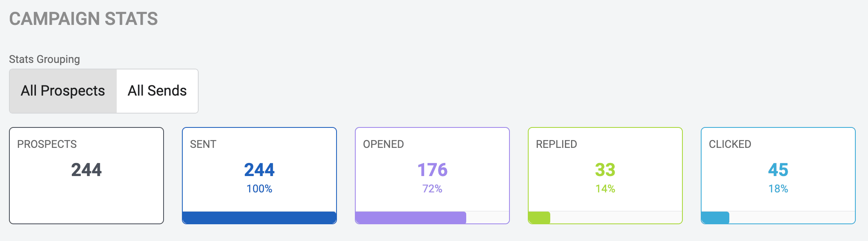Click the purple OPENED progress bar
868x241 pixels.
coord(411,217)
